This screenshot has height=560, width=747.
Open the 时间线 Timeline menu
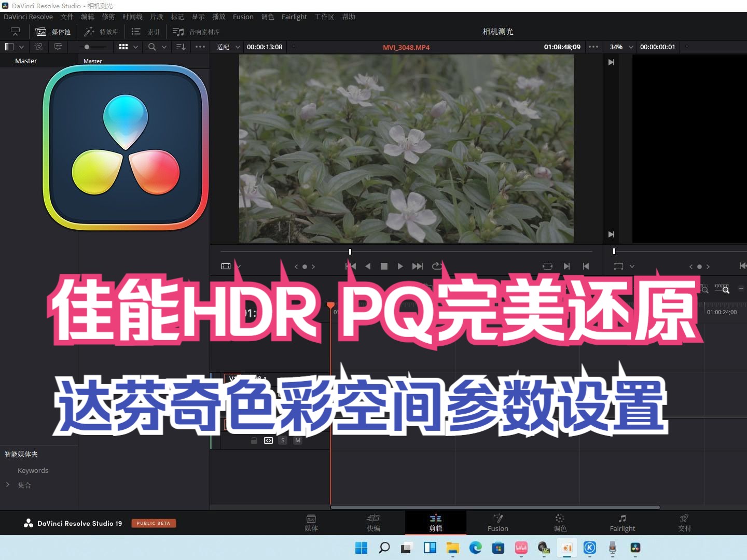[x=132, y=17]
